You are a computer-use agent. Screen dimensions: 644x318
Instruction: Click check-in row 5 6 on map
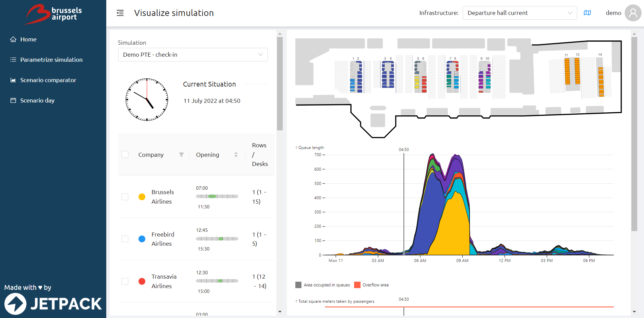point(421,77)
